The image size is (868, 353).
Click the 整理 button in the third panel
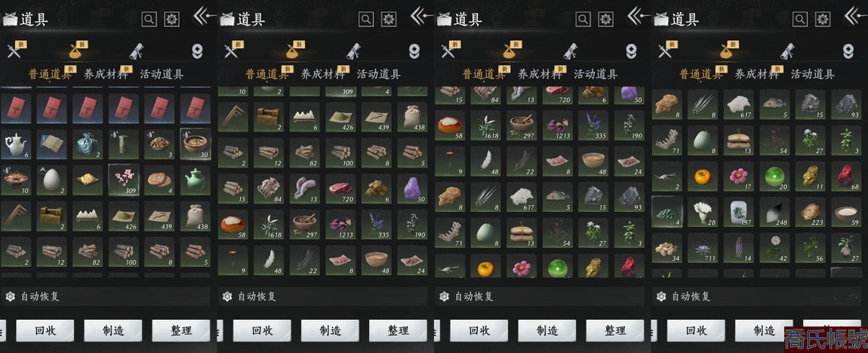615,331
